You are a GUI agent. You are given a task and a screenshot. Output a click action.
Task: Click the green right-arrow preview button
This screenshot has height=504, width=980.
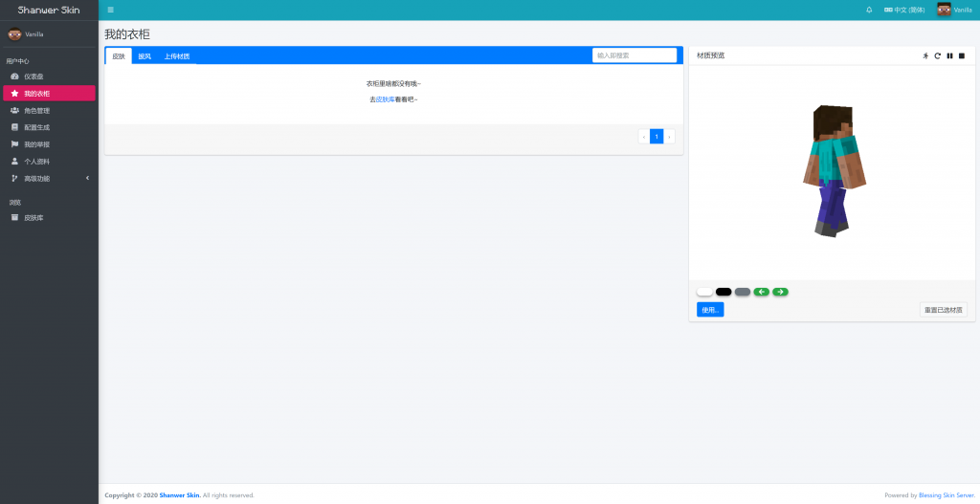(781, 292)
